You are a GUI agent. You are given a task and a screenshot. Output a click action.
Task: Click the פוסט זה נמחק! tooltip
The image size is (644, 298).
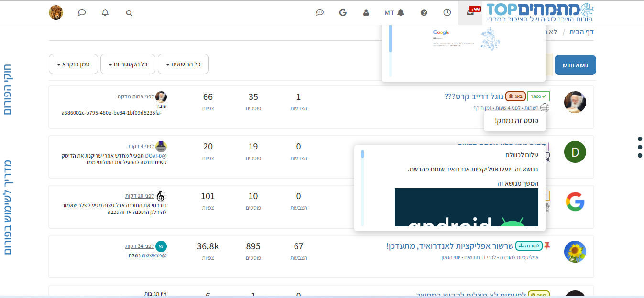(515, 121)
